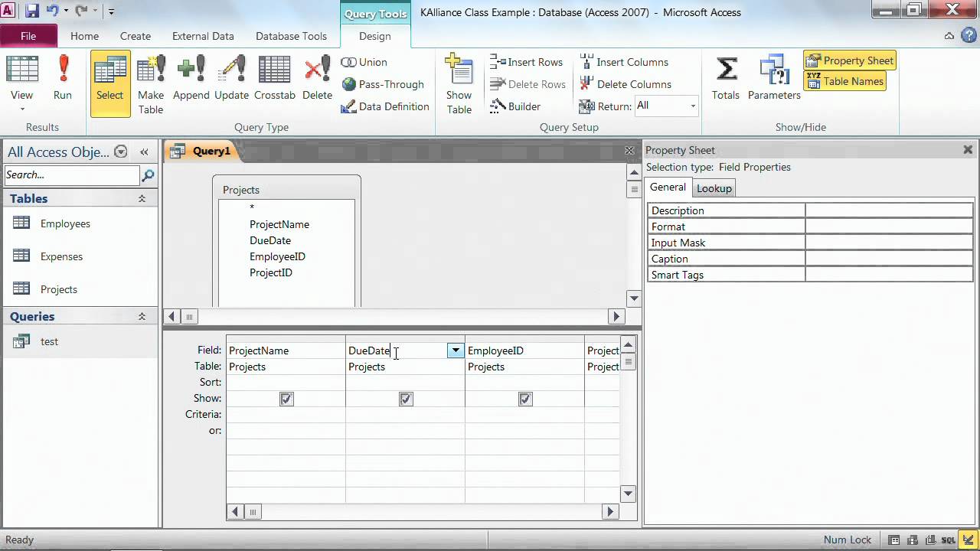Viewport: 980px width, 551px height.
Task: Select the General tab in Property Sheet
Action: pyautogui.click(x=668, y=187)
